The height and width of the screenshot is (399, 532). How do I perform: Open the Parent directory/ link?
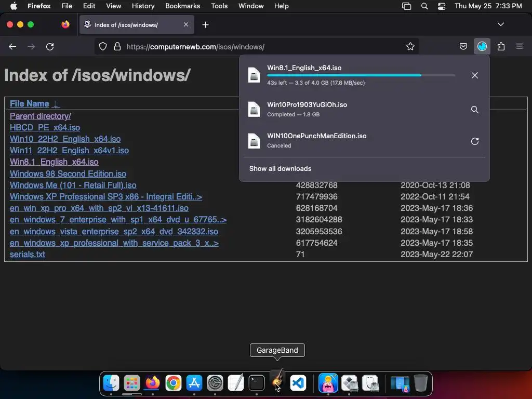pyautogui.click(x=41, y=116)
